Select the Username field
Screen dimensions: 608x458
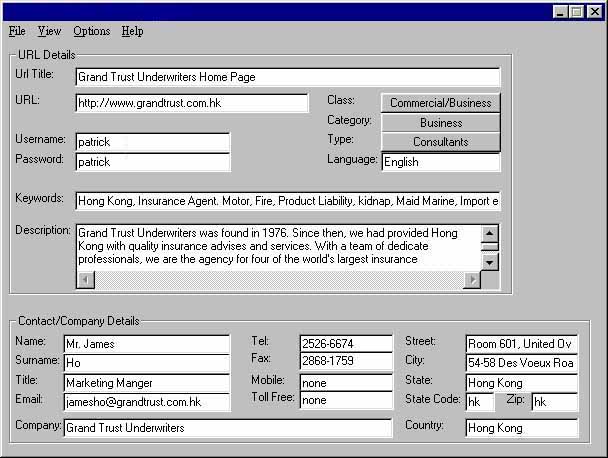pos(153,142)
